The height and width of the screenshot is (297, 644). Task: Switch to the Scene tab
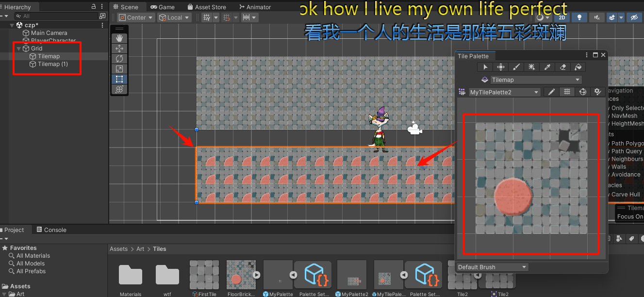(x=126, y=7)
